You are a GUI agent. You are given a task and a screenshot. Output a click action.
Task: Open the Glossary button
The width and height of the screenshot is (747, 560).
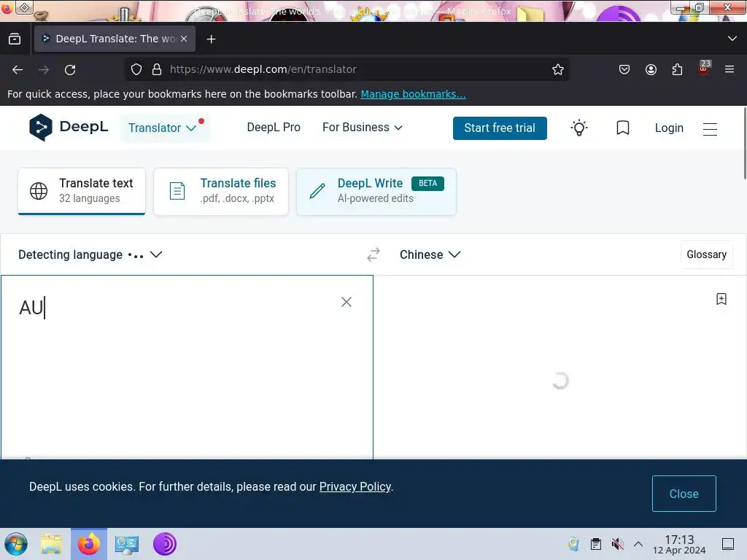pos(706,254)
